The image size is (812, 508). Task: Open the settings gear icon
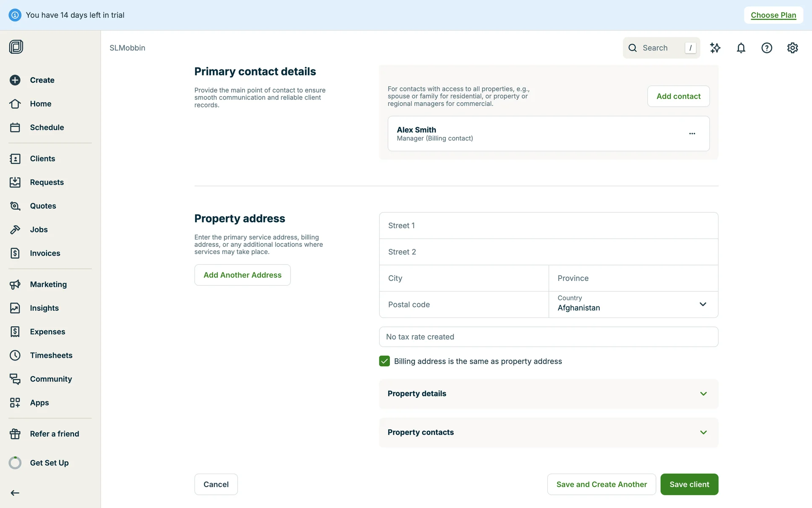pos(793,48)
